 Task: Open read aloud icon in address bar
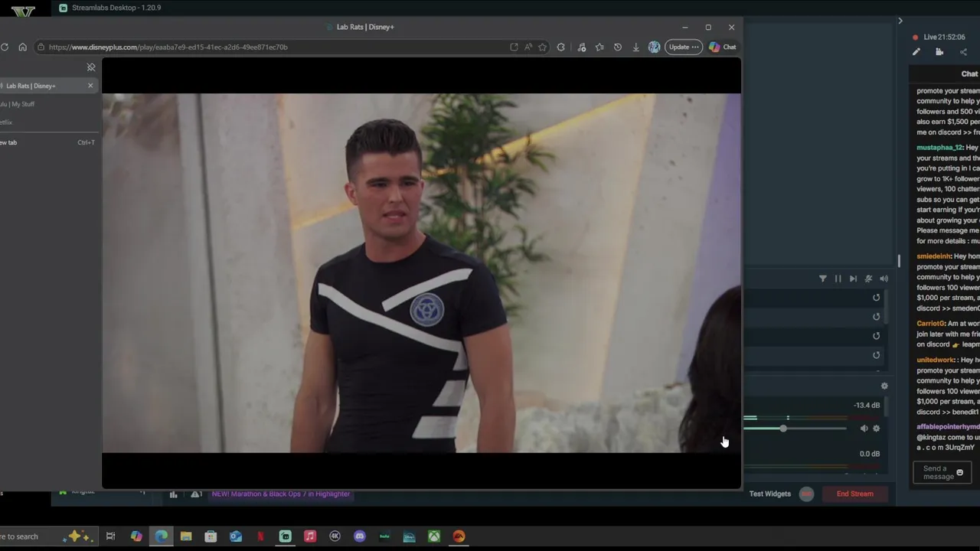coord(528,47)
